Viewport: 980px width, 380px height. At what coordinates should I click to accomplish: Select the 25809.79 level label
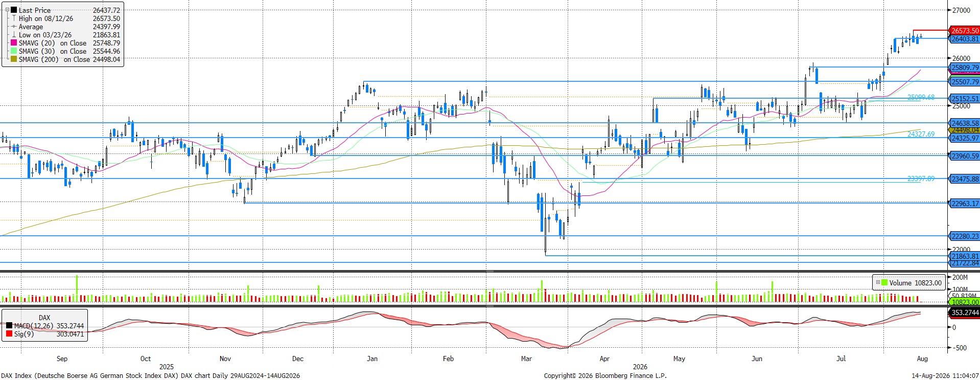965,68
